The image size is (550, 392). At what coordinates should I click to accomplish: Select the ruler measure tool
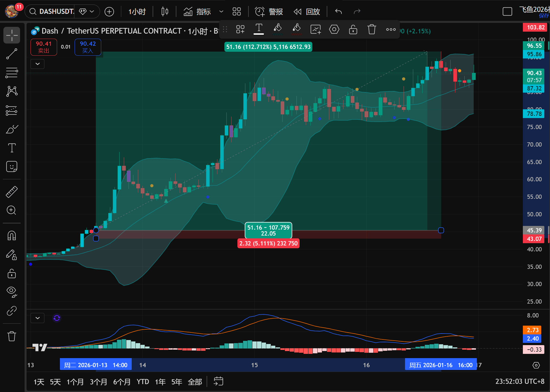(x=12, y=192)
